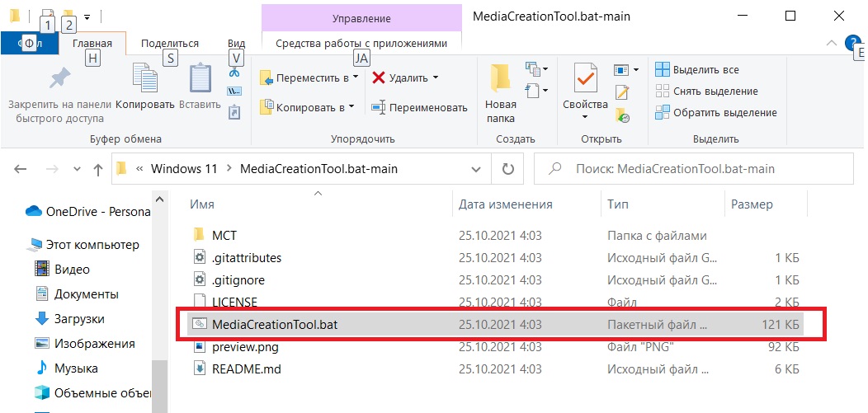Select the MediaCreationTool.bat file
Viewport: 868px width, 413px height.
(x=275, y=325)
